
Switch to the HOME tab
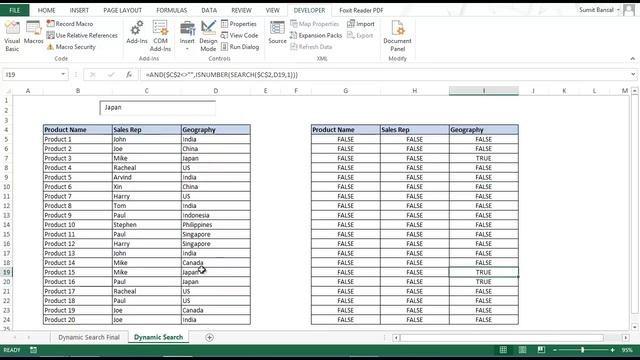(47, 10)
